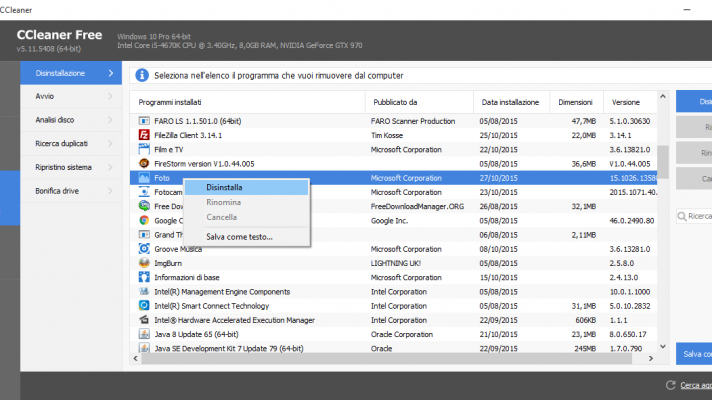Select the Ripristino sistema sidebar entry
This screenshot has height=400, width=712.
coord(70,167)
